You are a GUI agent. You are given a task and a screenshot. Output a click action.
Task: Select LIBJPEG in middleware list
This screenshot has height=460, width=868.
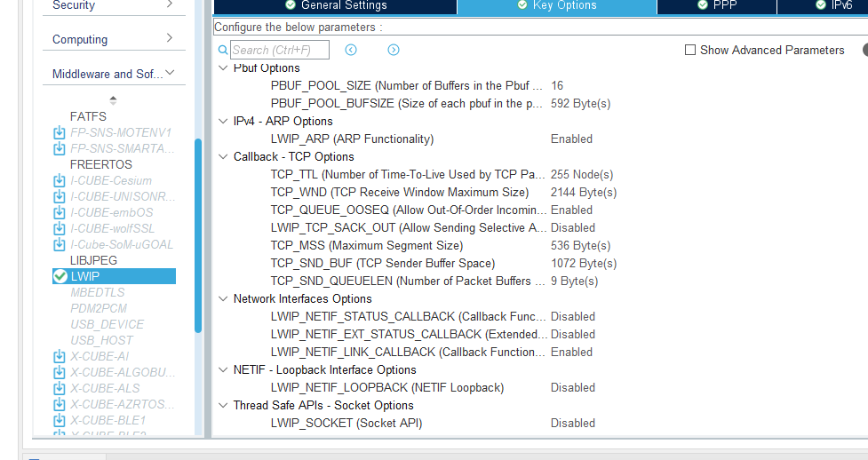point(93,261)
